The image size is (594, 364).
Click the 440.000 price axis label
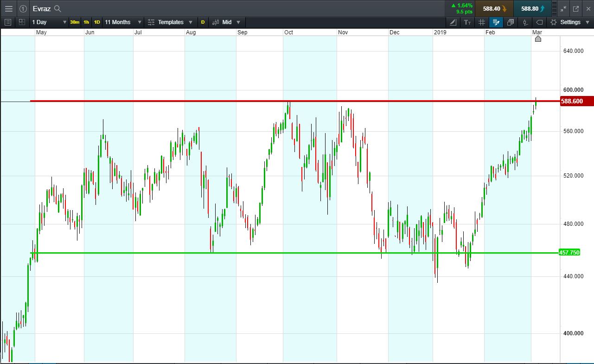tap(573, 276)
